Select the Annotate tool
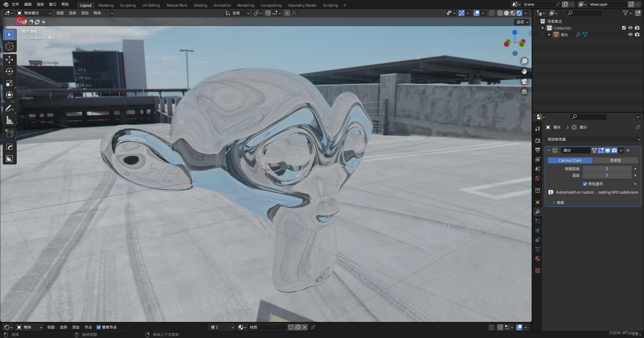 point(9,108)
